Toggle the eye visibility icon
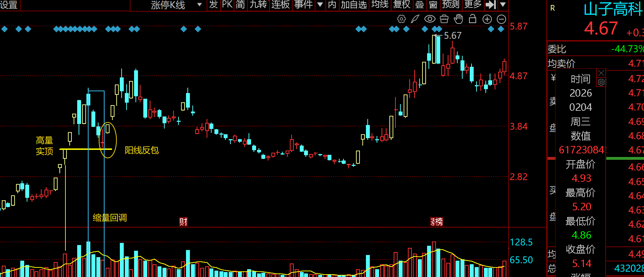 tap(430, 19)
